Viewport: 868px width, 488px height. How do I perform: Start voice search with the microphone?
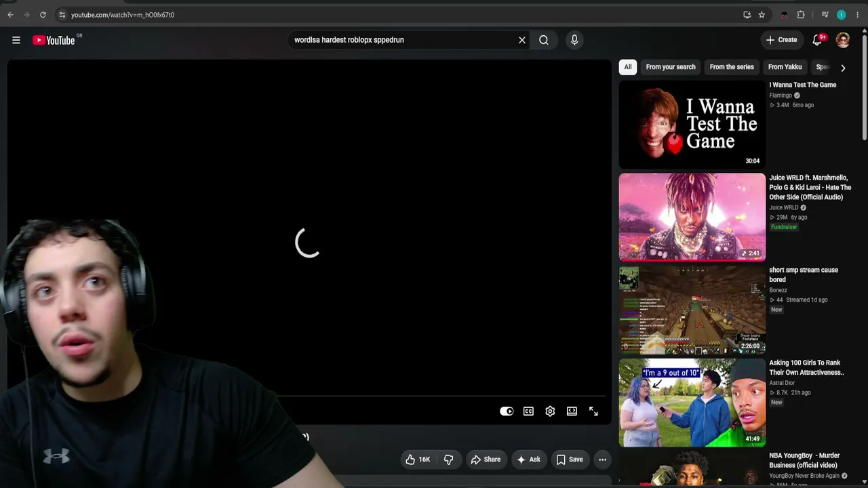[574, 40]
